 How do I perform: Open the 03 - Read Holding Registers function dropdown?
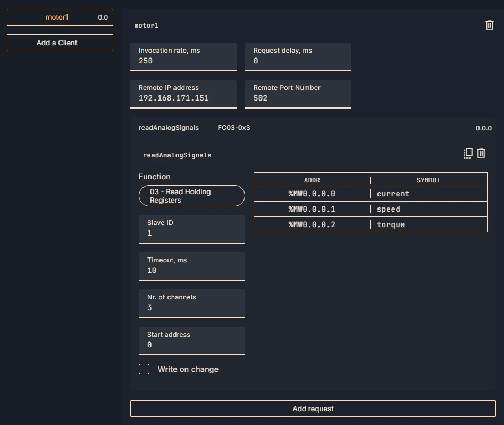click(x=191, y=196)
